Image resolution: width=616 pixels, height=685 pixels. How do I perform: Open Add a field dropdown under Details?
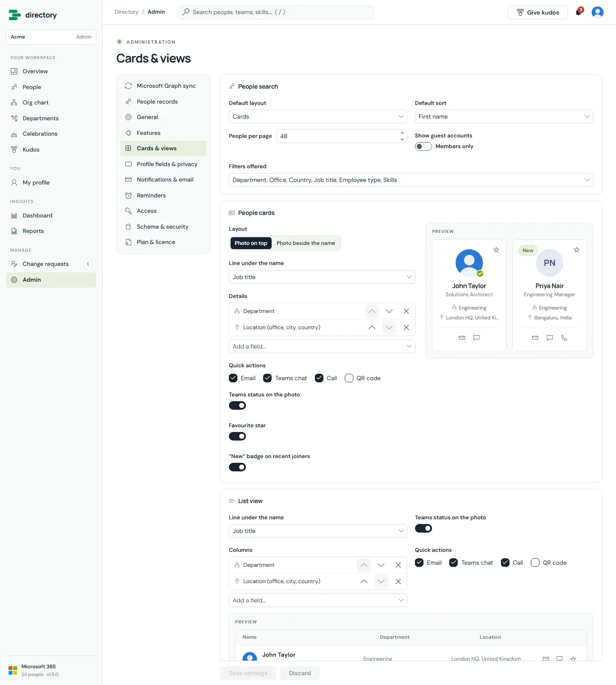pos(322,346)
